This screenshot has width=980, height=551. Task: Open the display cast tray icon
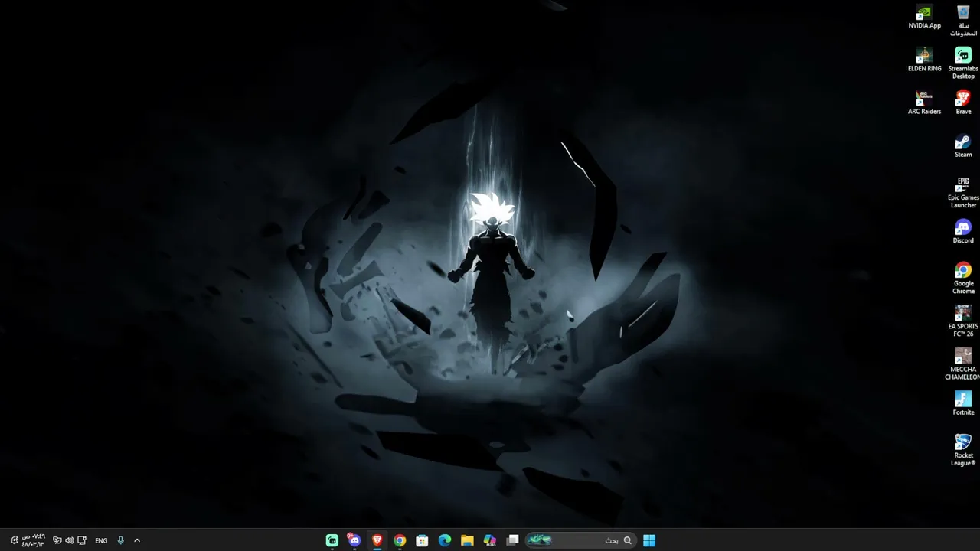tap(82, 540)
